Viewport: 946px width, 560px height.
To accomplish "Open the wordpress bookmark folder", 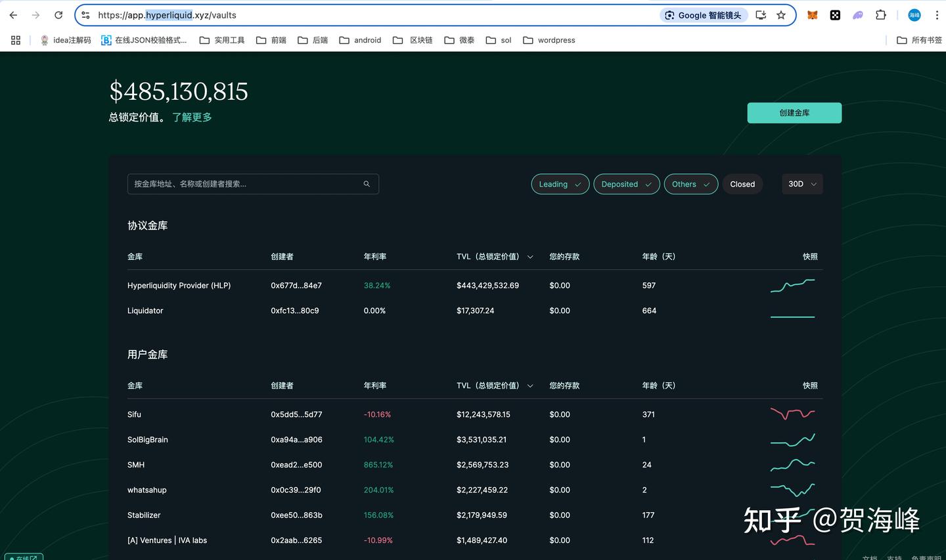I will [549, 40].
